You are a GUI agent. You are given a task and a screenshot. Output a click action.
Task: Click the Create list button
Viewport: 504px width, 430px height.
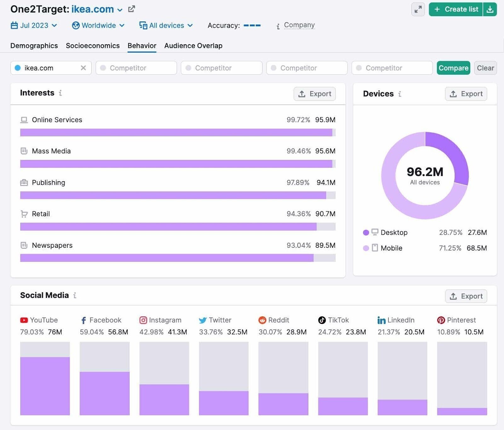(x=455, y=9)
